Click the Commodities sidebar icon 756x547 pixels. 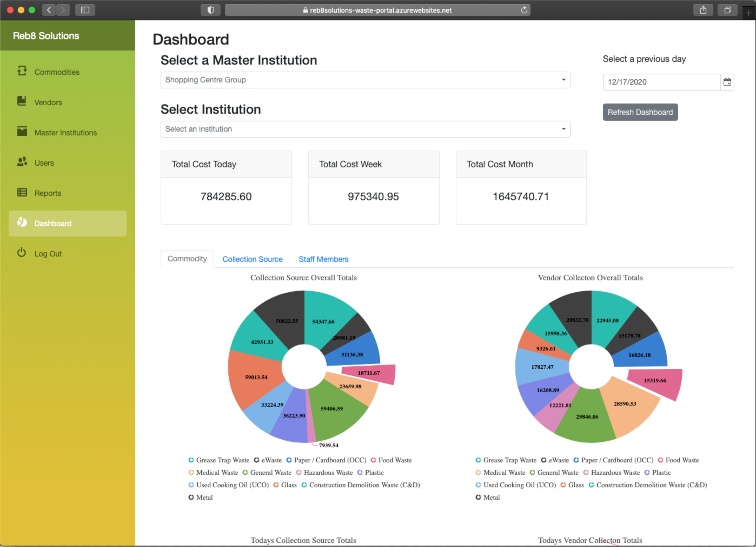22,71
